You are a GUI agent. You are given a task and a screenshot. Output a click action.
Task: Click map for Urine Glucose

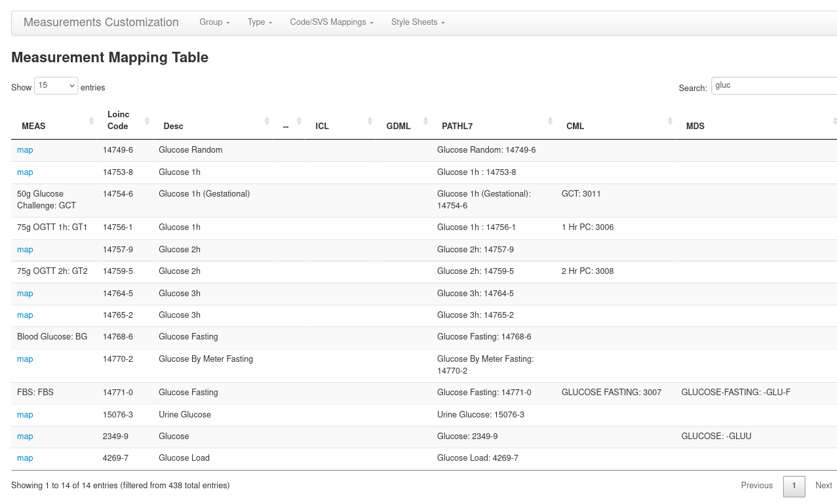pos(25,414)
